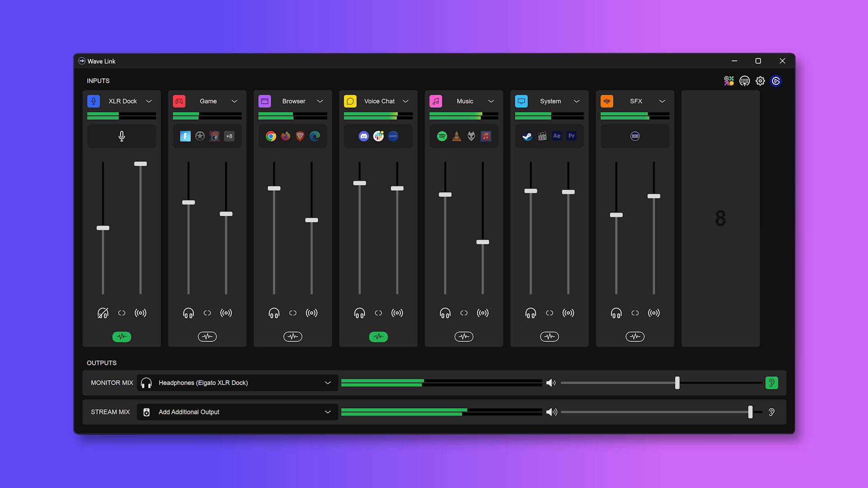868x488 pixels.
Task: Mute the Monitor Mix speaker icon
Action: point(551,383)
